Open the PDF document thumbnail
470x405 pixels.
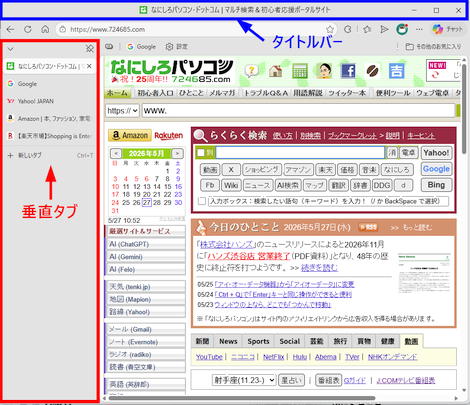pos(424,273)
